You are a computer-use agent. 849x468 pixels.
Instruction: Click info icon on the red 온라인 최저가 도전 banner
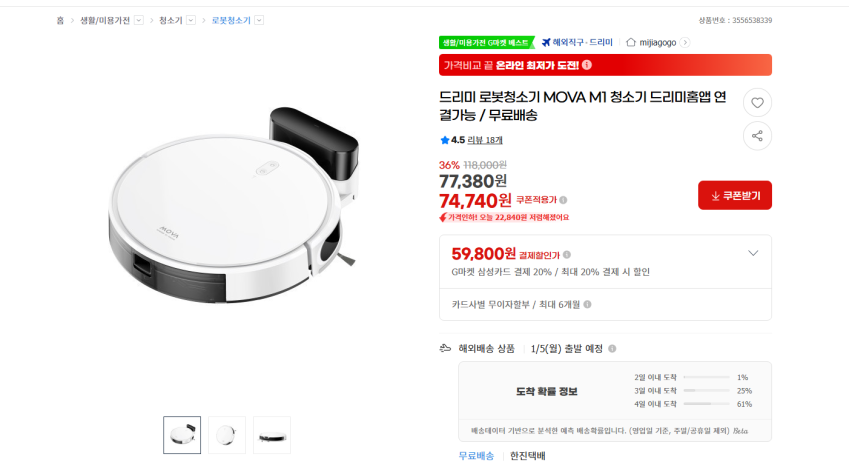tap(587, 65)
